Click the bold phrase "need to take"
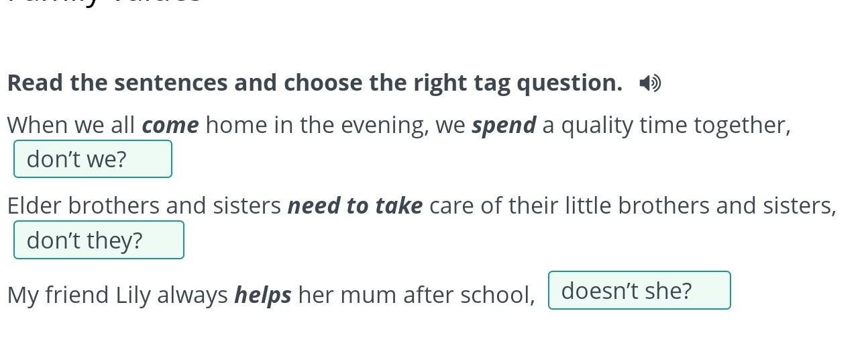 (x=355, y=206)
